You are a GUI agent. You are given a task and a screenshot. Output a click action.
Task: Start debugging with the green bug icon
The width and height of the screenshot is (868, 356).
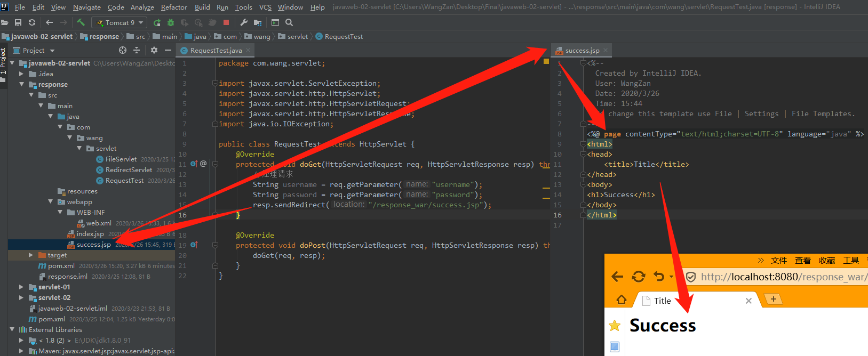coord(171,22)
